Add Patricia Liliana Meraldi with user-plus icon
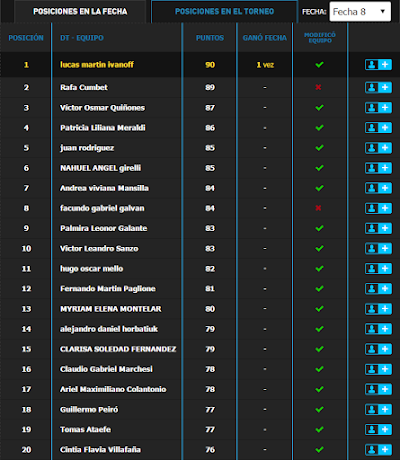 378,128
